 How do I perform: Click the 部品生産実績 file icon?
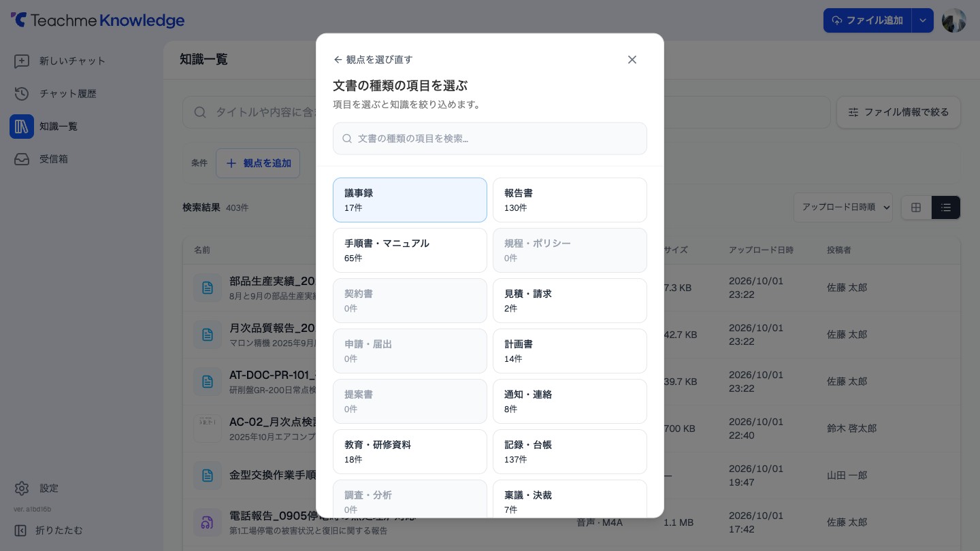pyautogui.click(x=208, y=288)
